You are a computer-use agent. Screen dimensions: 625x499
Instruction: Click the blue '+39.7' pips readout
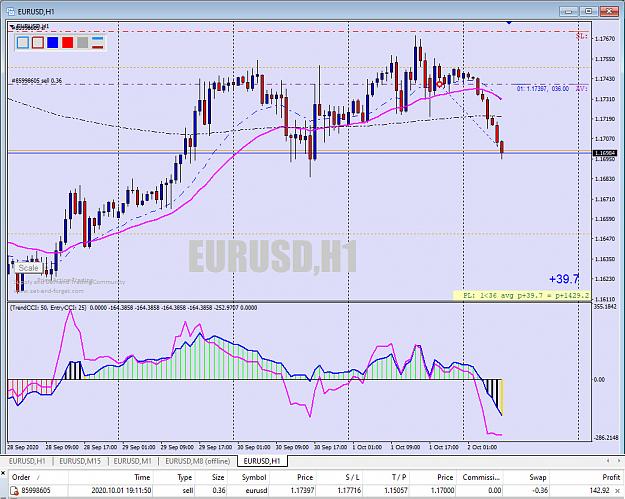[x=564, y=279]
